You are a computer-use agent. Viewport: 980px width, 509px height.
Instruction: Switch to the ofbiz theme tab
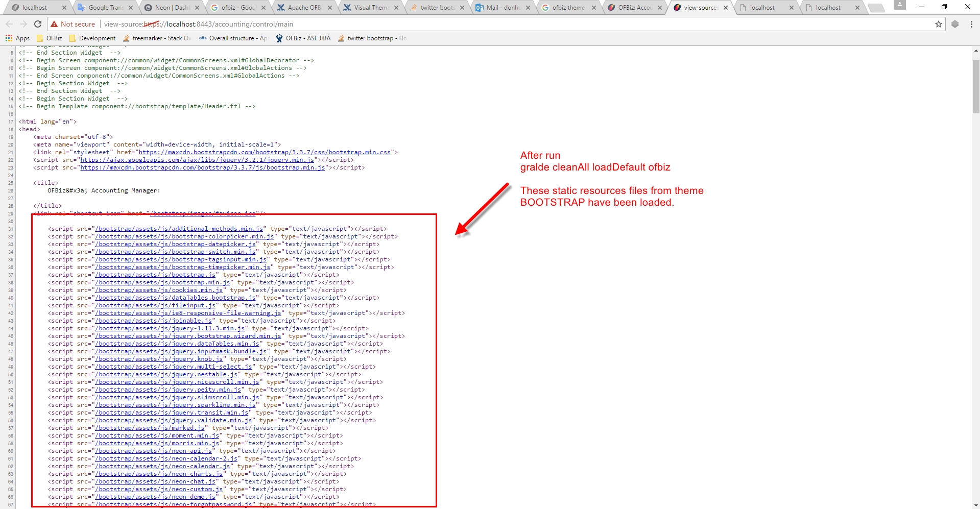pos(568,8)
